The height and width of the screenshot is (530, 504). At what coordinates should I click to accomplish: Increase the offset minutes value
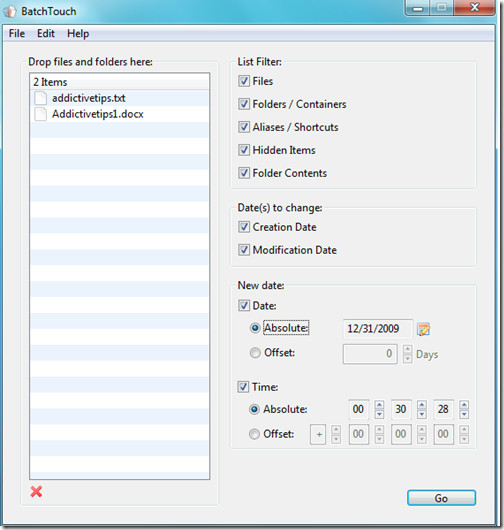click(x=422, y=430)
